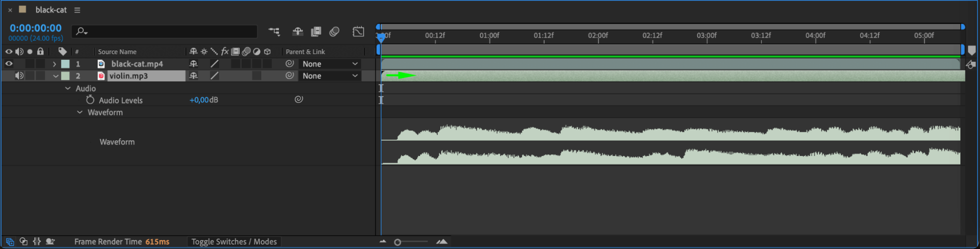Toggle the Shy layers hide icon
Image resolution: width=980 pixels, height=249 pixels.
[298, 32]
